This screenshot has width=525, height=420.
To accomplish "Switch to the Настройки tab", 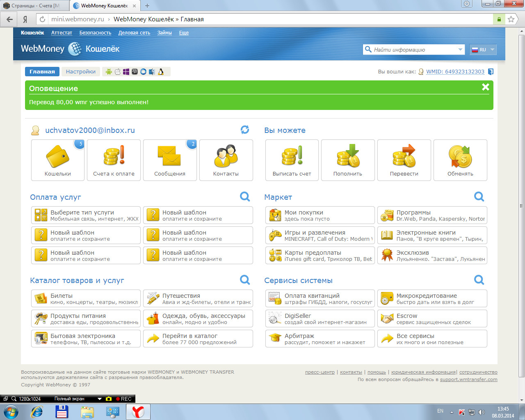I will (x=81, y=72).
